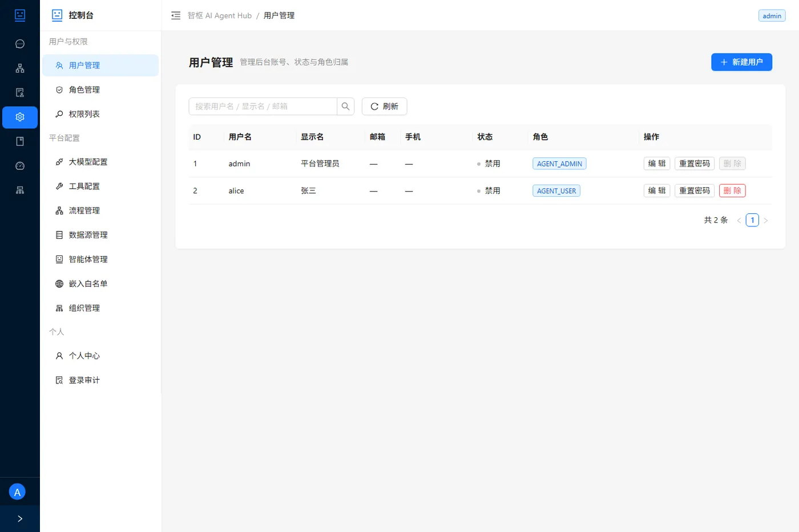Screen dimensions: 799x532
Task: Select the settings gear icon in dark sidebar
Action: (20, 117)
